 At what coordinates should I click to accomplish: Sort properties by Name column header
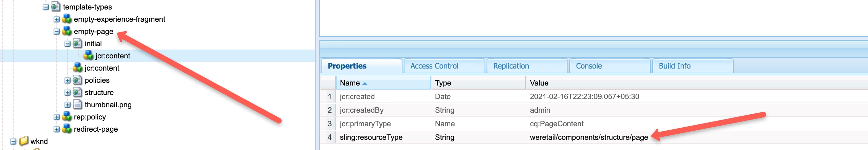(350, 83)
